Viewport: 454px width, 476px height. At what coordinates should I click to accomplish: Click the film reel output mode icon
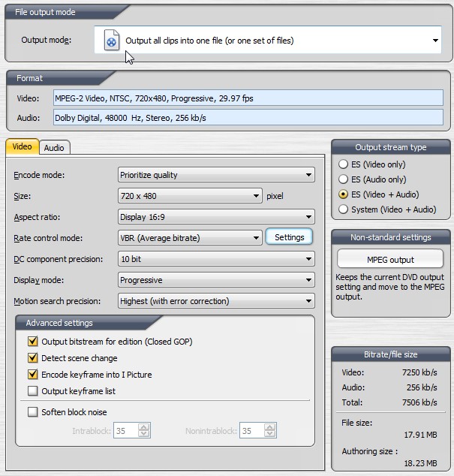click(x=111, y=41)
